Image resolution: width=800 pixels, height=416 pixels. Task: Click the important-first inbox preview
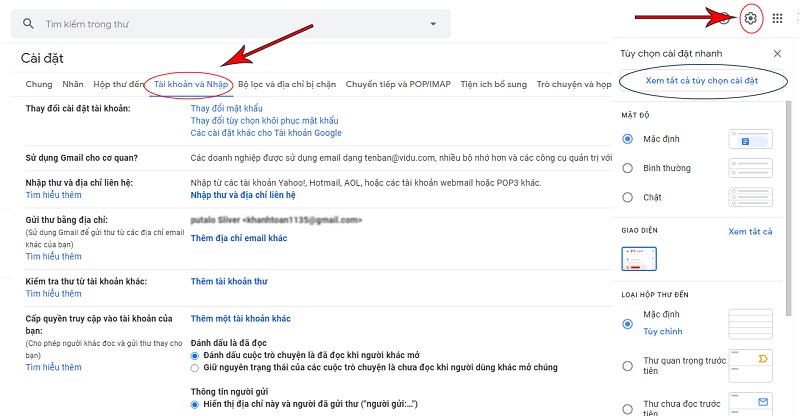(751, 366)
